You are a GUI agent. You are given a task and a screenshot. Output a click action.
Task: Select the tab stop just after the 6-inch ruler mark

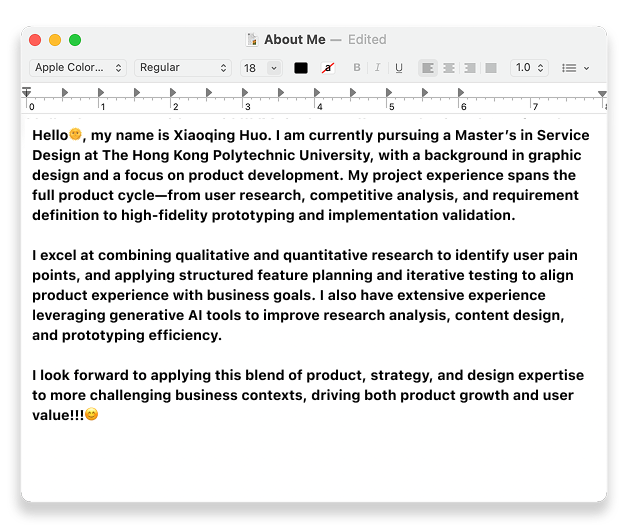(461, 93)
